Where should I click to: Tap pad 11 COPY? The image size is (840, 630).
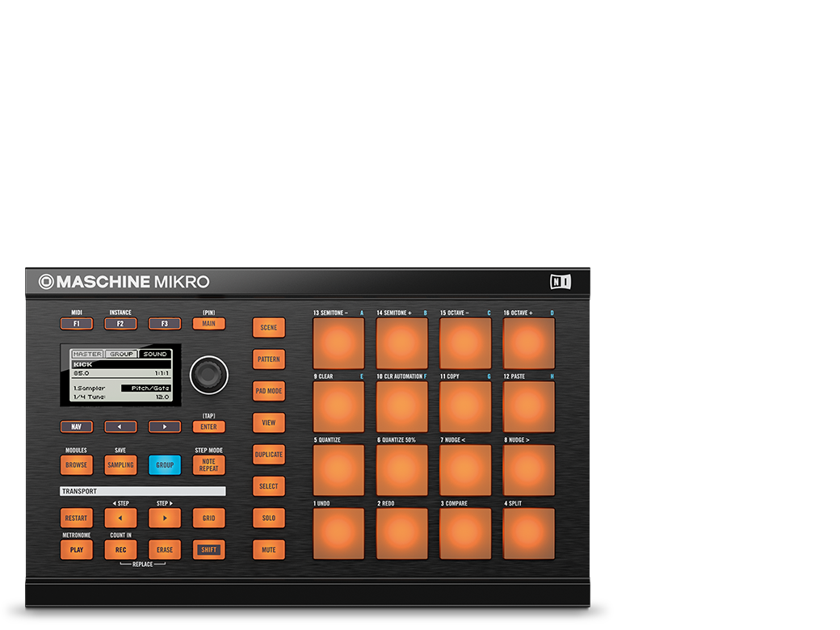point(465,406)
